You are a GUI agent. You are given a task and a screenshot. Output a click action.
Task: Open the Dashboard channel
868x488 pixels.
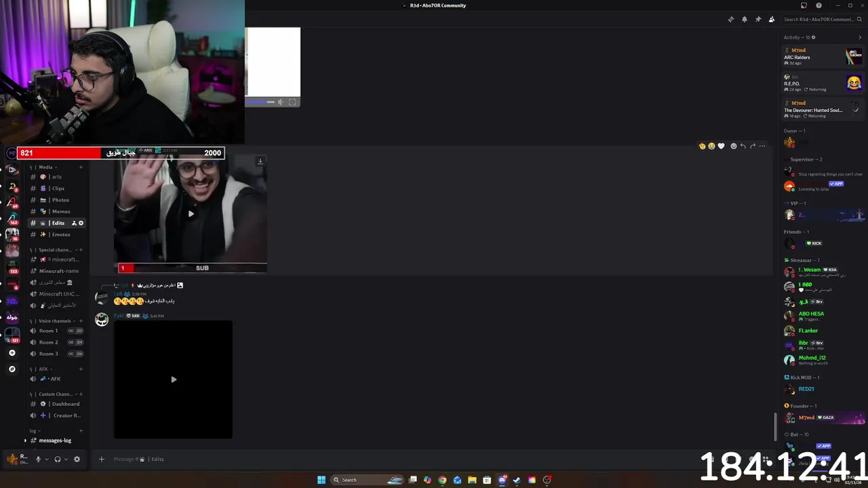58,404
